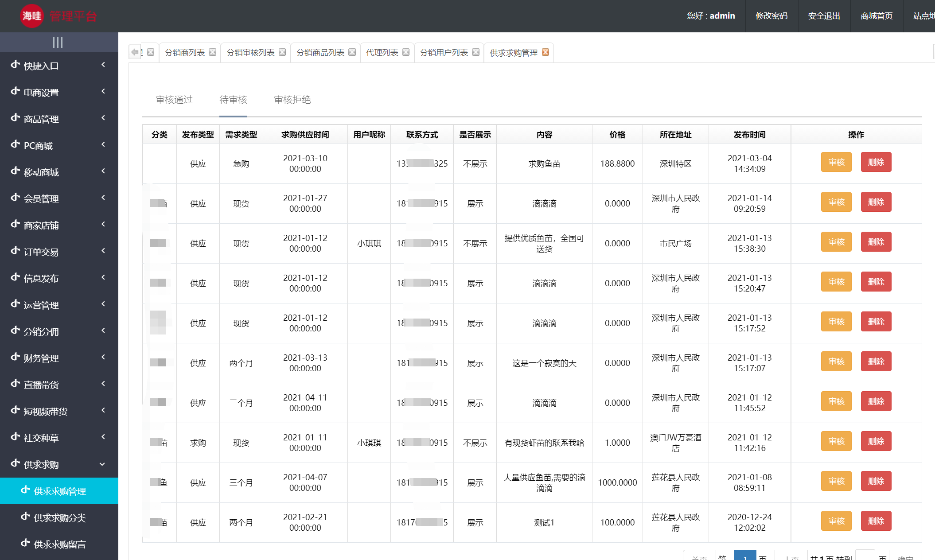Viewport: 935px width, 560px height.
Task: Close the 代理列表 tab
Action: [x=406, y=52]
